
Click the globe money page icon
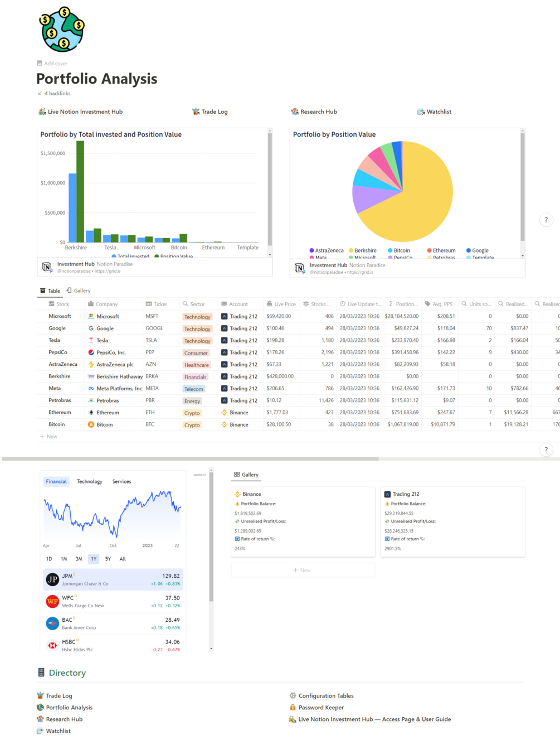point(62,30)
